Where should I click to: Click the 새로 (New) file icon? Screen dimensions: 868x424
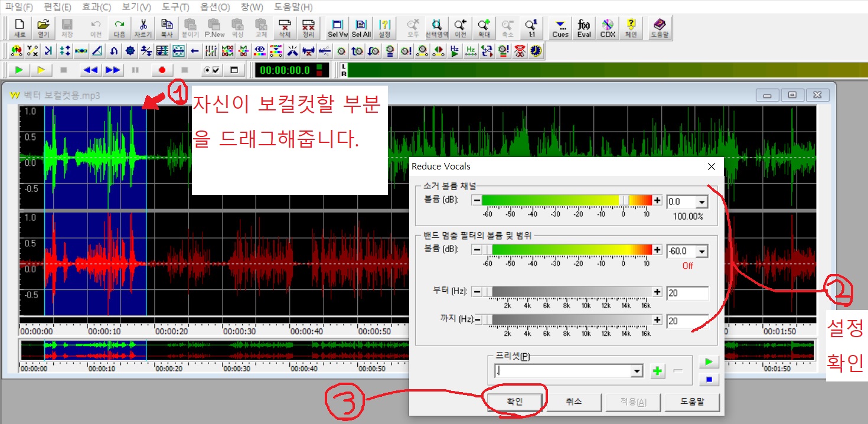(19, 27)
